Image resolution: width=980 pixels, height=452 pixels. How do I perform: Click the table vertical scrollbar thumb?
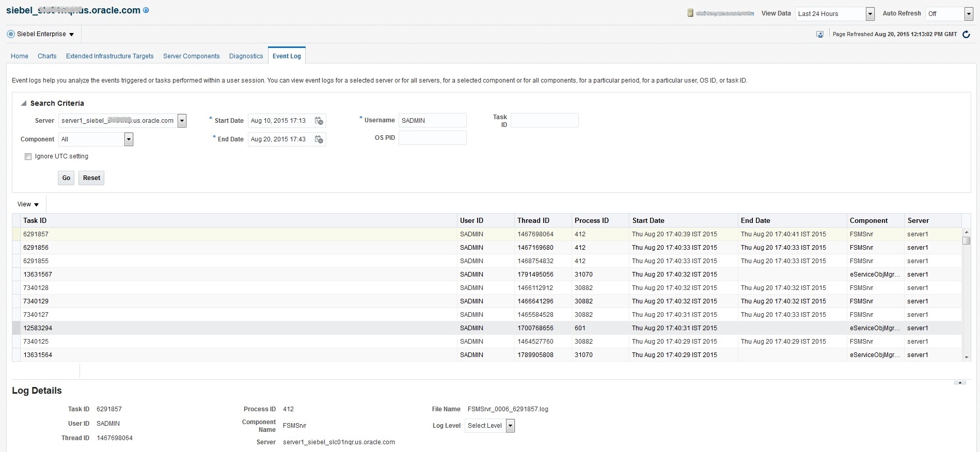(966, 240)
